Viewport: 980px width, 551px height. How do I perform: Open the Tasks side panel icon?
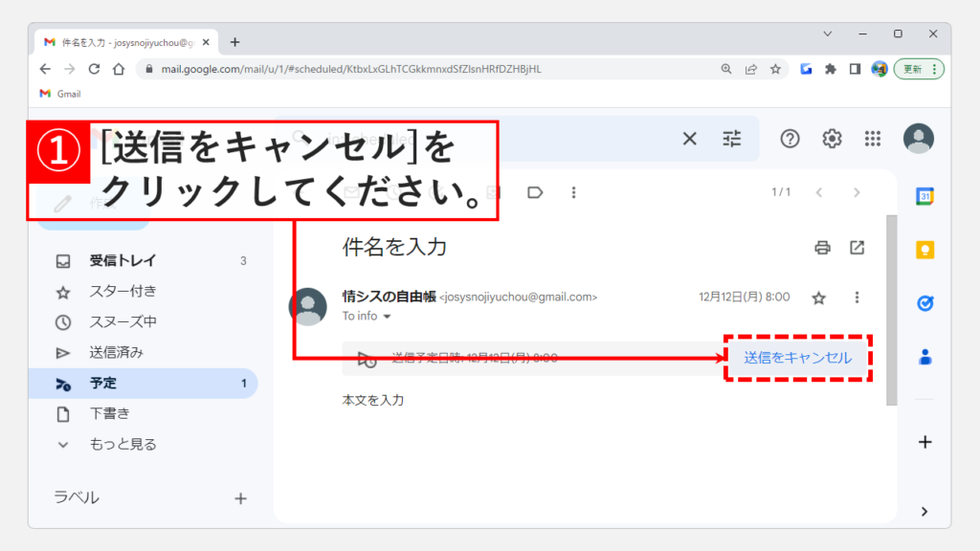pos(925,303)
